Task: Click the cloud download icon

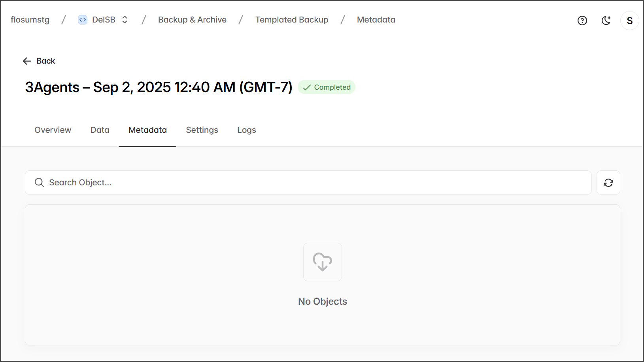Action: 322,262
